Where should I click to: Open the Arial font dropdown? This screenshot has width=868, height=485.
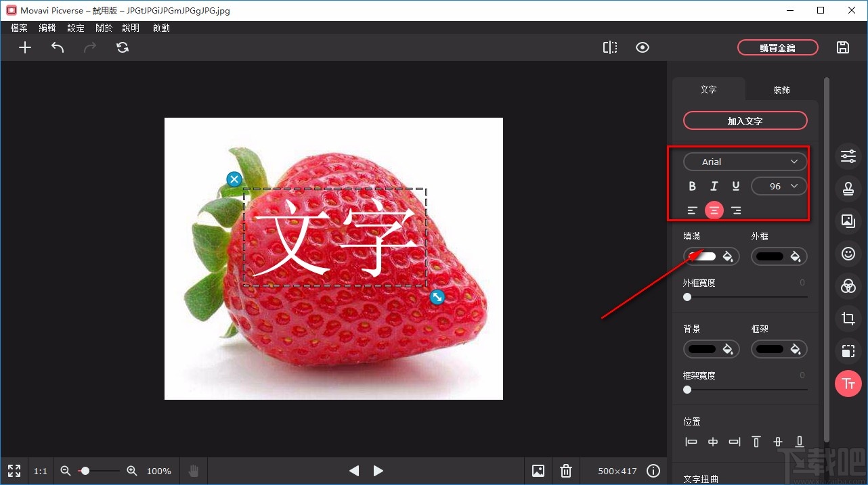point(744,161)
